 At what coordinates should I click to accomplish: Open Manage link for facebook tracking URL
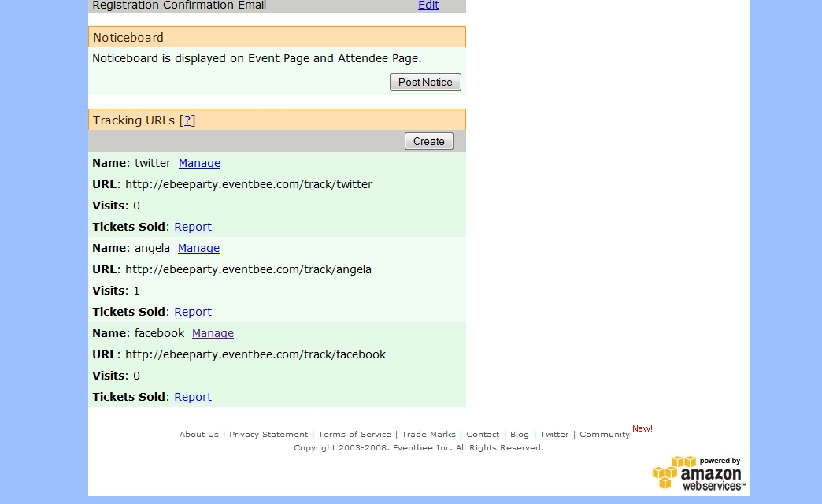coord(213,333)
